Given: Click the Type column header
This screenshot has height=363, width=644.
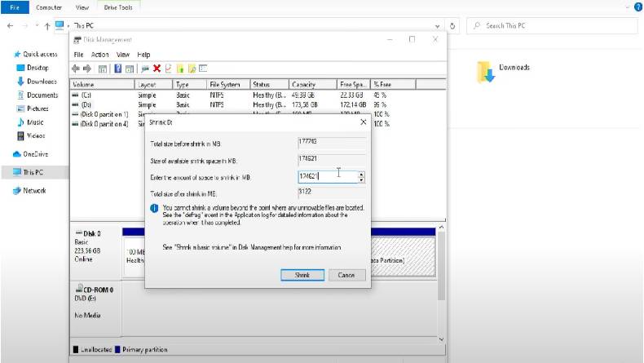Looking at the screenshot, I should [189, 84].
